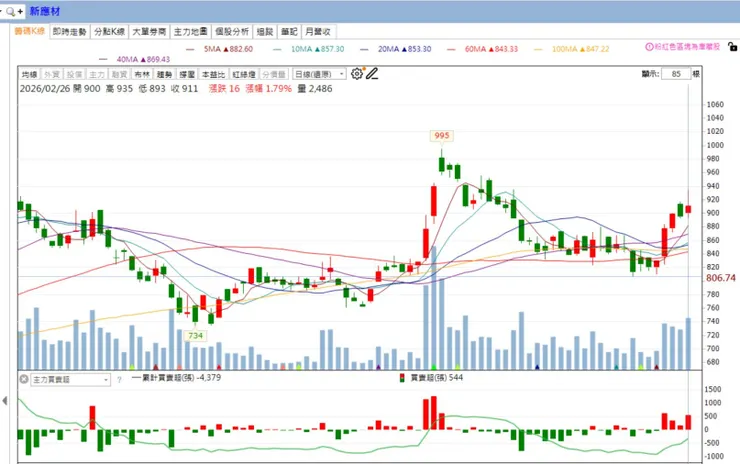
Task: Toggle the 主力 overlay button
Action: [97, 74]
